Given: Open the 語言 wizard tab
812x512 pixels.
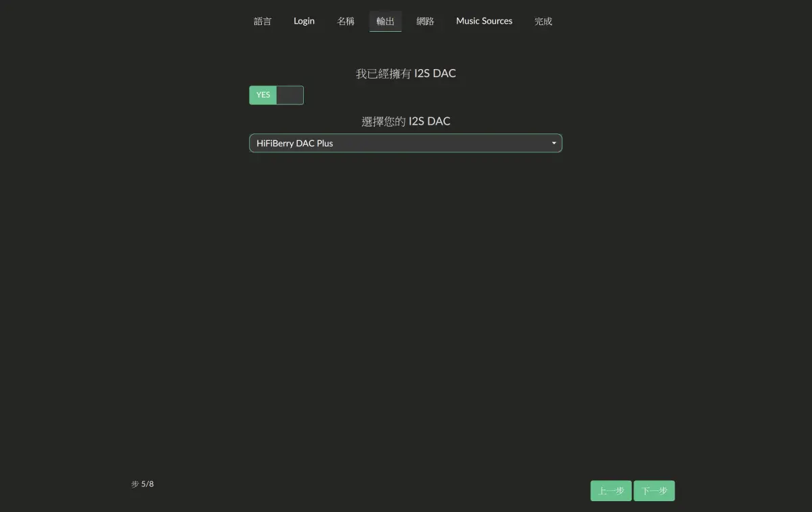Looking at the screenshot, I should tap(263, 21).
